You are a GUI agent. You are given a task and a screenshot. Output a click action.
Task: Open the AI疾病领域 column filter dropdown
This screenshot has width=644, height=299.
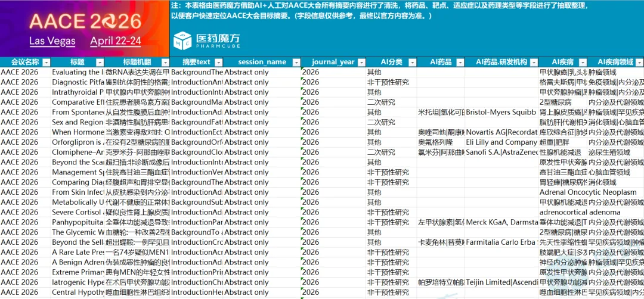[639, 62]
